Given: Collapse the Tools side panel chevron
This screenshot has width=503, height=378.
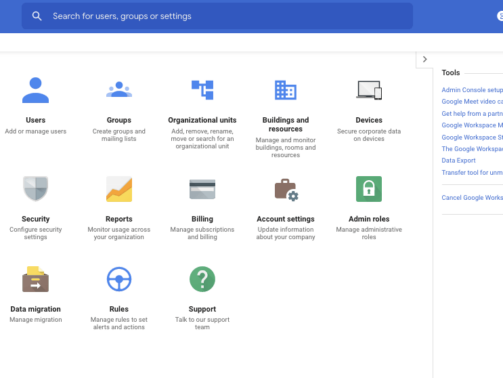Looking at the screenshot, I should pyautogui.click(x=425, y=59).
